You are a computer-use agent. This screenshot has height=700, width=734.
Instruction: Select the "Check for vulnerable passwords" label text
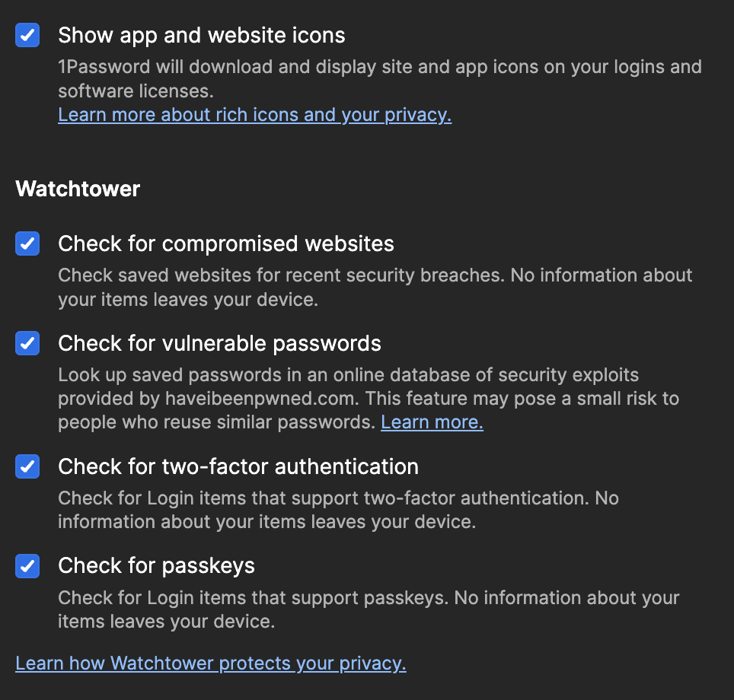coord(219,343)
